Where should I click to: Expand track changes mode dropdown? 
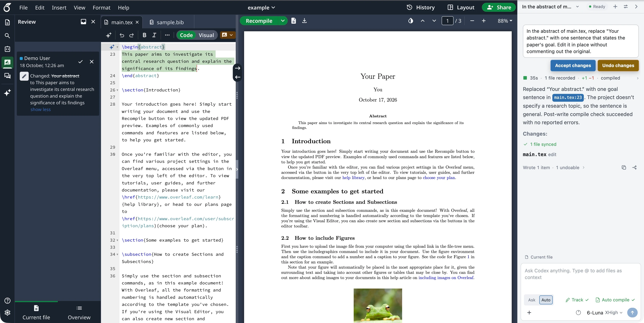pyautogui.click(x=231, y=35)
